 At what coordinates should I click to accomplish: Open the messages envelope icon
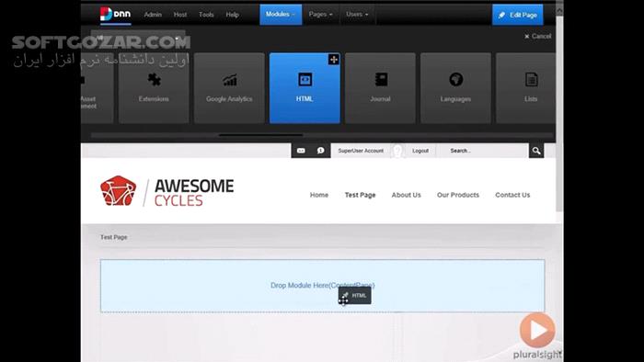(301, 151)
